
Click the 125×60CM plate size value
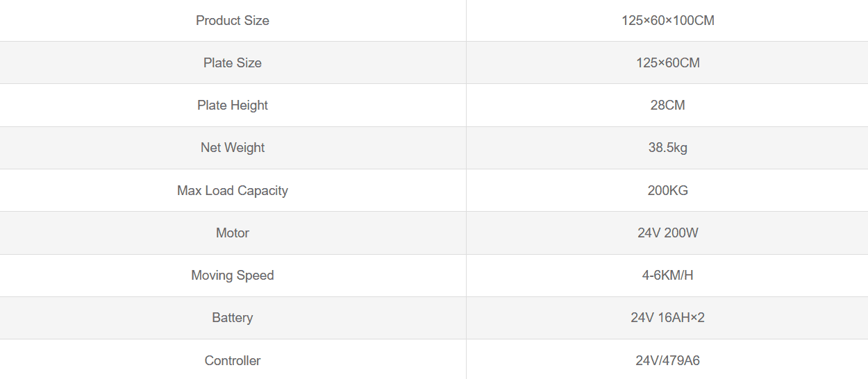pos(667,63)
